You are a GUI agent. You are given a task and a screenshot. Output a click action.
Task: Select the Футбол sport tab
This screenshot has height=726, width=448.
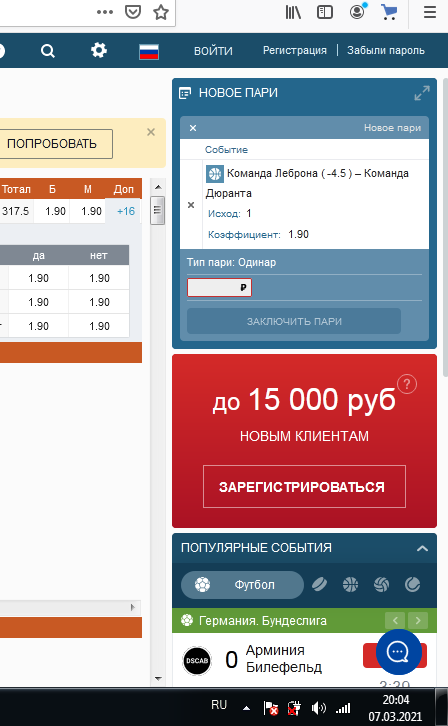[x=242, y=585]
